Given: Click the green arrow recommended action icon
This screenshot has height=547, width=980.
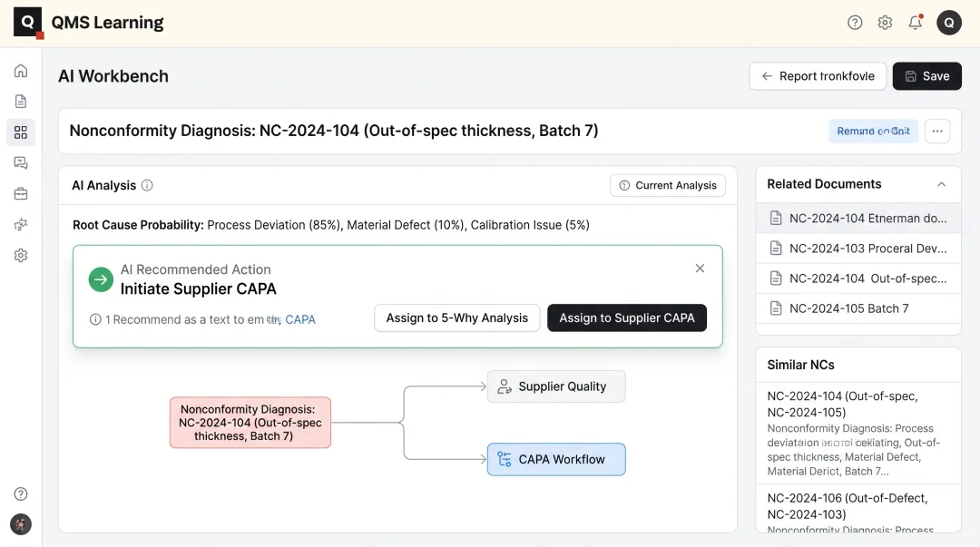Looking at the screenshot, I should tap(101, 279).
